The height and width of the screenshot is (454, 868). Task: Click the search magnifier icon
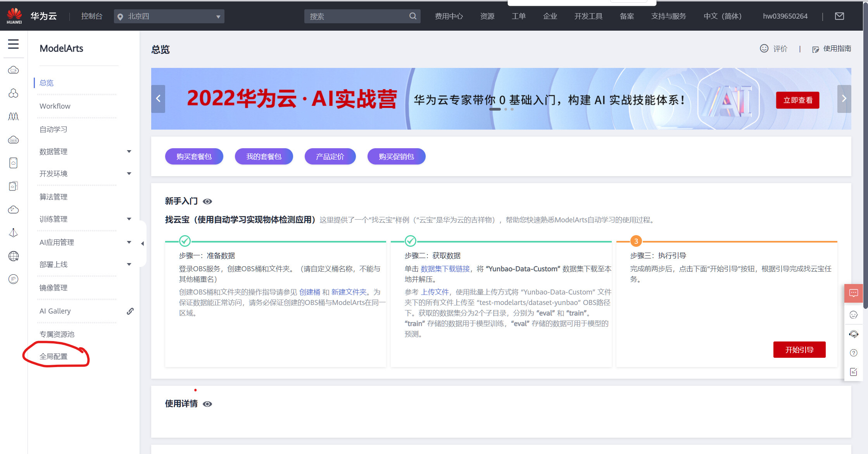[x=413, y=16]
